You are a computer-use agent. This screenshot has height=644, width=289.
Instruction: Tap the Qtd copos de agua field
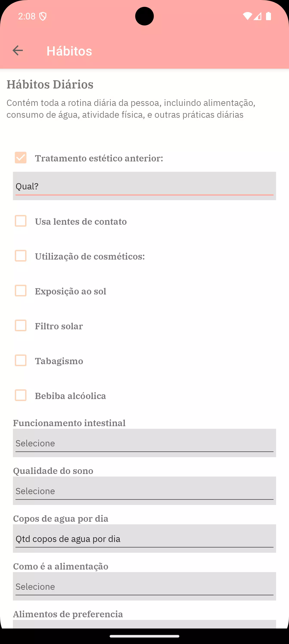(x=144, y=539)
